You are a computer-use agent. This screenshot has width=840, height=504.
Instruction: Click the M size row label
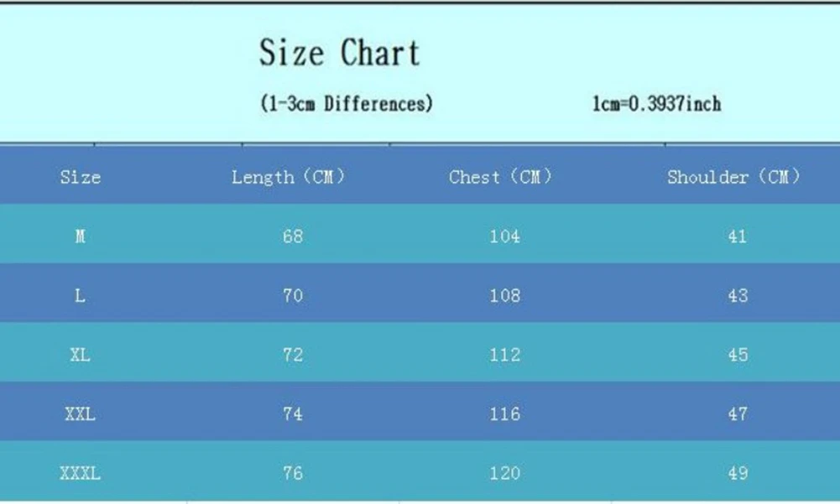81,236
